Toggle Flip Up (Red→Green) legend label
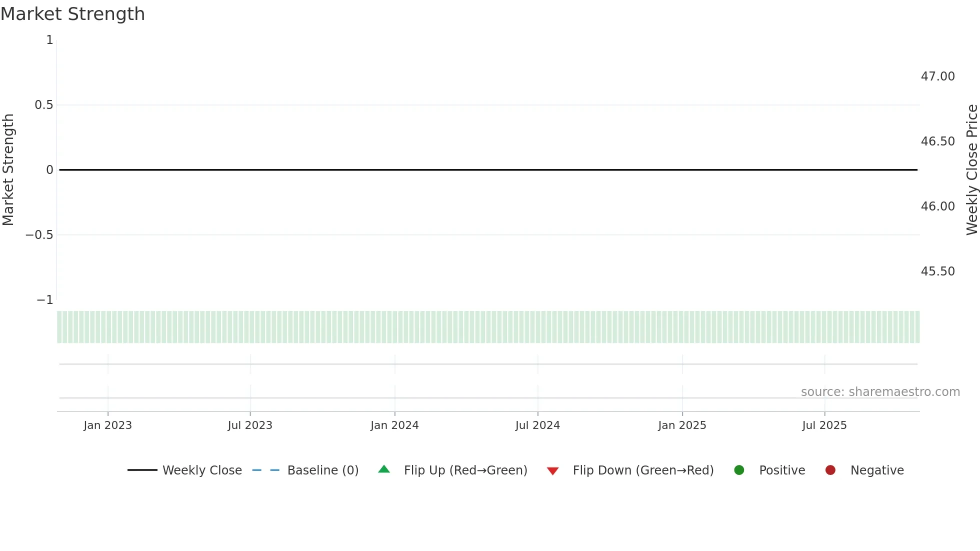 (465, 470)
